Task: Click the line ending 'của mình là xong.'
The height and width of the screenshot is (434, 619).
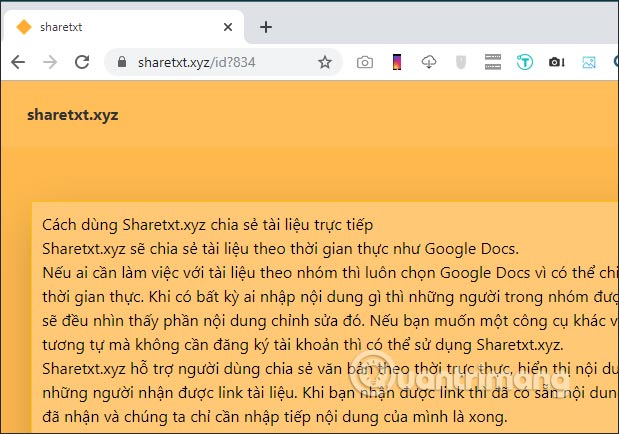Action: coord(275,417)
